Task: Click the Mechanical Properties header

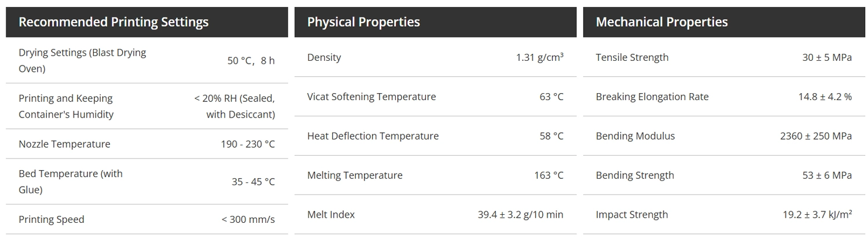Action: tap(661, 23)
